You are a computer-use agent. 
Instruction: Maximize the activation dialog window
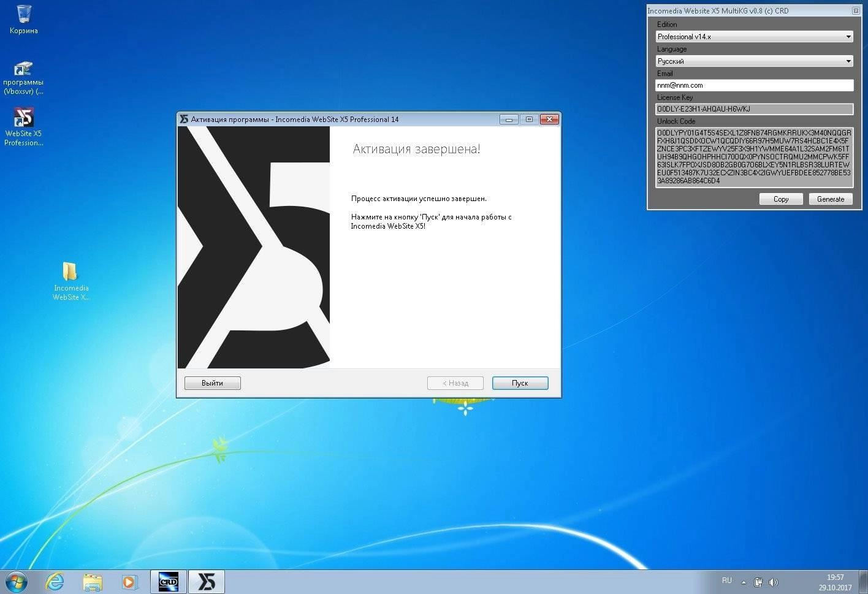529,119
